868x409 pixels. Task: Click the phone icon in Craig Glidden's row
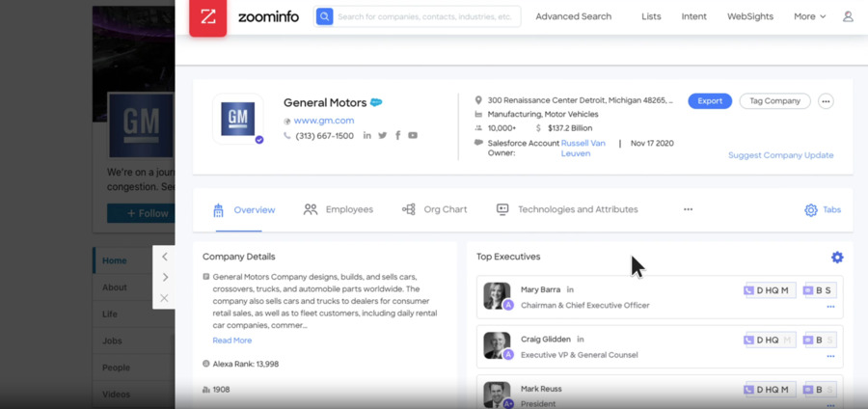tap(749, 340)
